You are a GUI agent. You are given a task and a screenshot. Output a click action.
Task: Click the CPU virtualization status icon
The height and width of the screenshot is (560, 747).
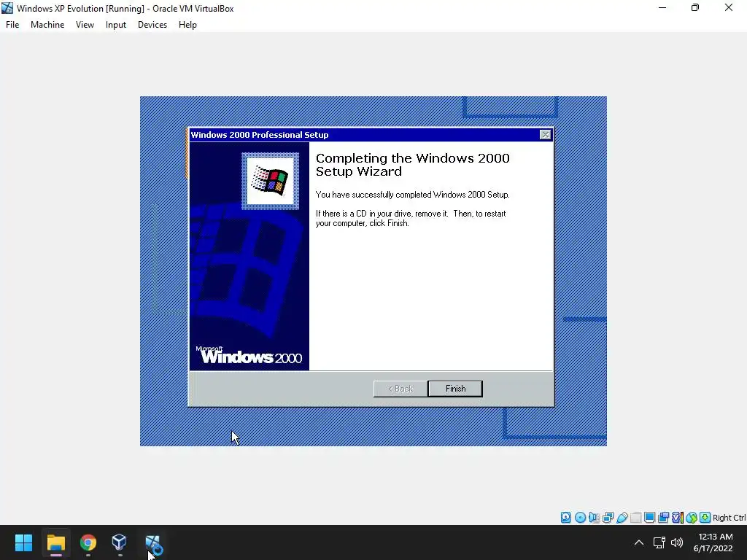pos(678,518)
